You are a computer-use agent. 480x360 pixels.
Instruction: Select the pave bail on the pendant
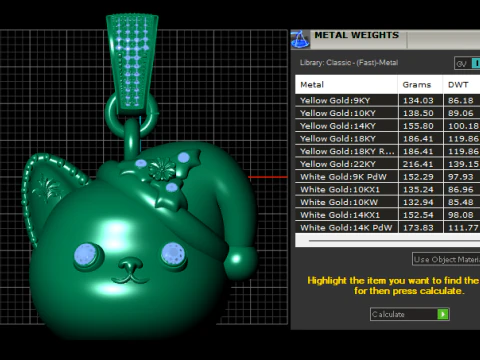tap(132, 63)
